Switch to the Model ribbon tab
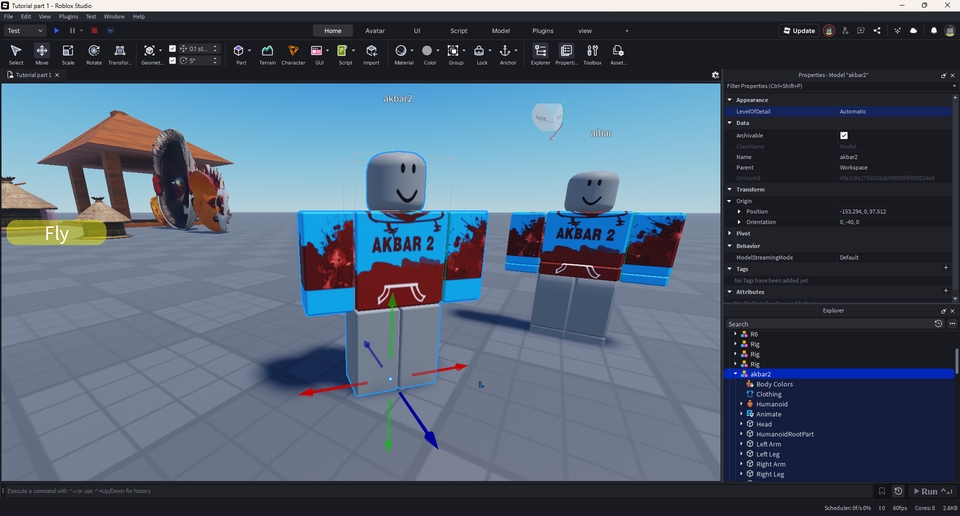 coord(500,31)
